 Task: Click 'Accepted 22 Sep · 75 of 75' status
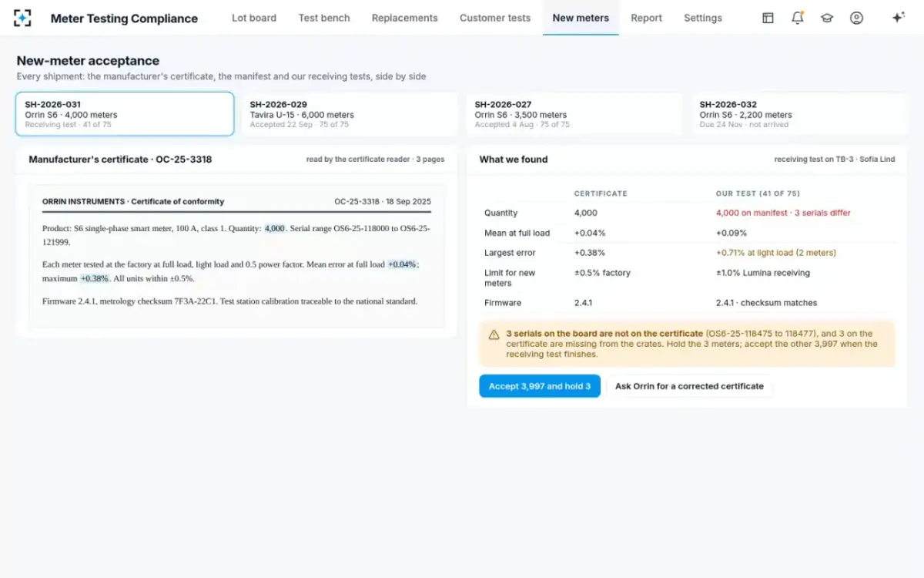[299, 124]
